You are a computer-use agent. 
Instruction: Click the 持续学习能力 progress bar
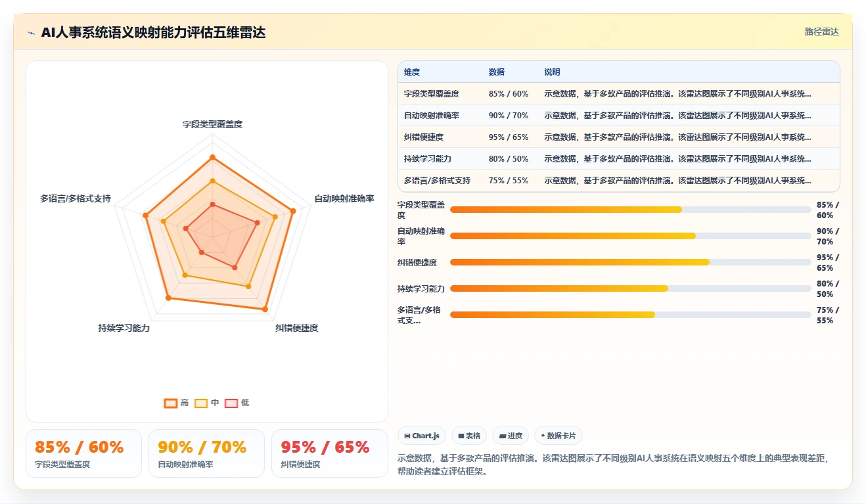coord(631,288)
